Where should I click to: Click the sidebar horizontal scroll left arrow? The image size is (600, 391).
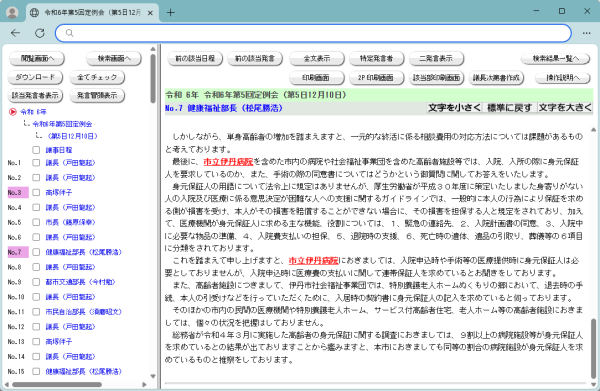tap(7, 384)
